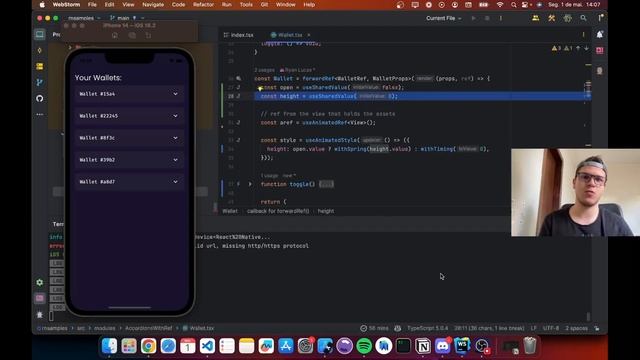Open the yellow build tools hammer icon
Screen dimensions: 640x360
click(x=551, y=18)
